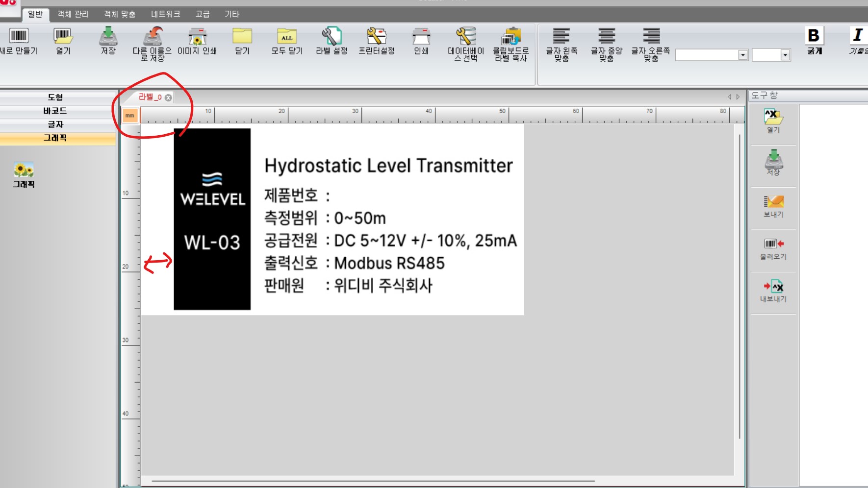The image size is (868, 488).
Task: Toggle bold 굵게 text formatting
Action: click(x=814, y=36)
